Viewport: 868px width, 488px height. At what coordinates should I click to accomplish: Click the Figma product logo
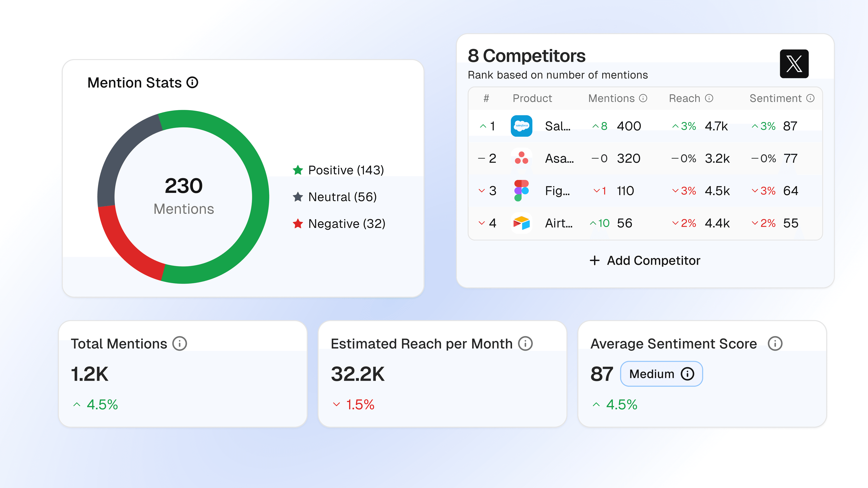pos(521,190)
